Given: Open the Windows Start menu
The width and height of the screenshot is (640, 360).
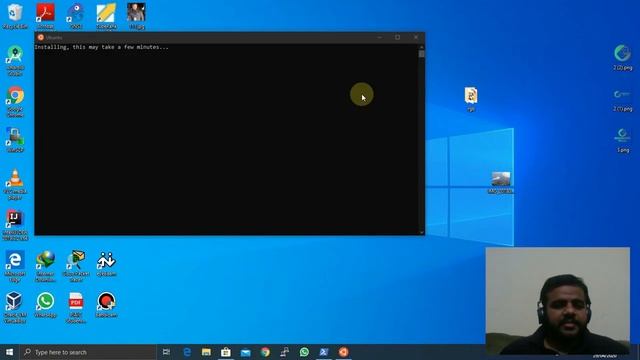Looking at the screenshot, I should click(x=9, y=352).
